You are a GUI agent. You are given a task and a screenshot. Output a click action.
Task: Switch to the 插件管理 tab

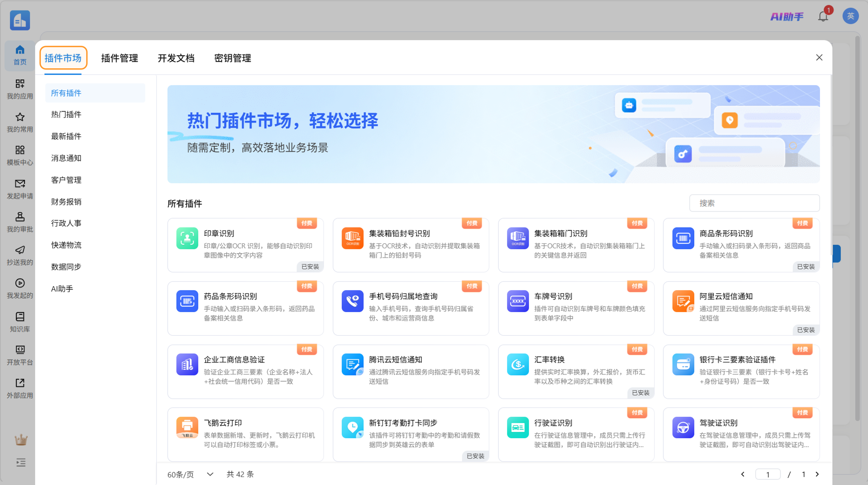(119, 58)
